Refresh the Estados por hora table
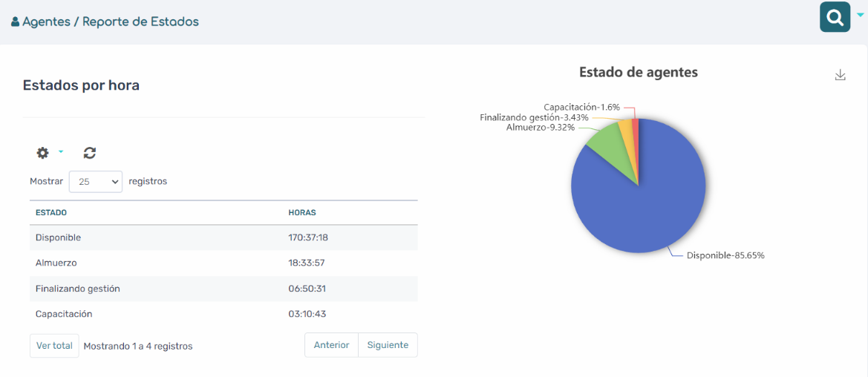 (90, 153)
